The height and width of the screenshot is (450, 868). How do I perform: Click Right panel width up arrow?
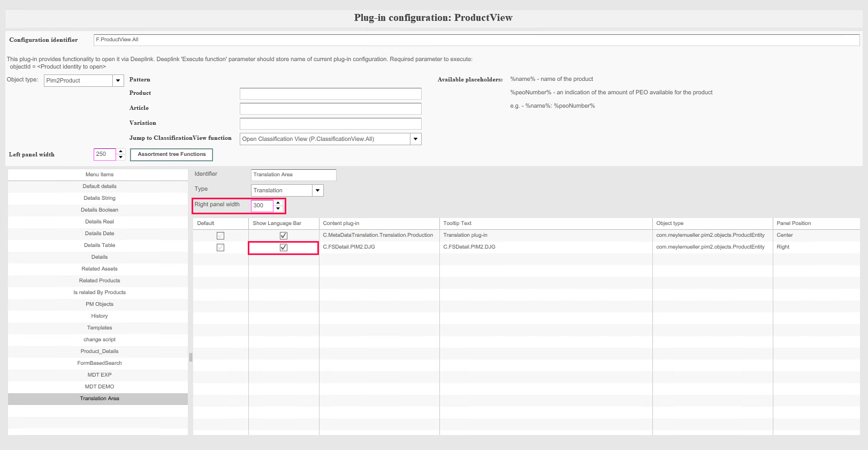click(278, 202)
